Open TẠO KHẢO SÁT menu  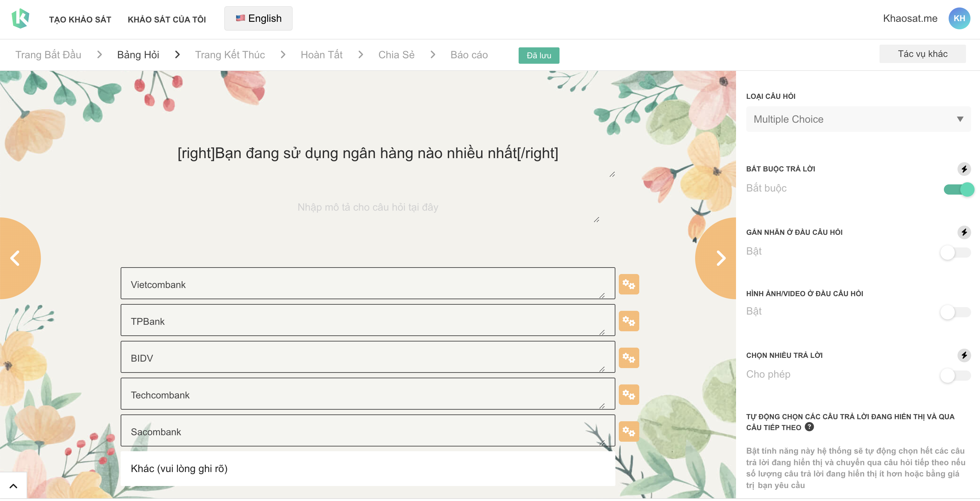(x=80, y=19)
